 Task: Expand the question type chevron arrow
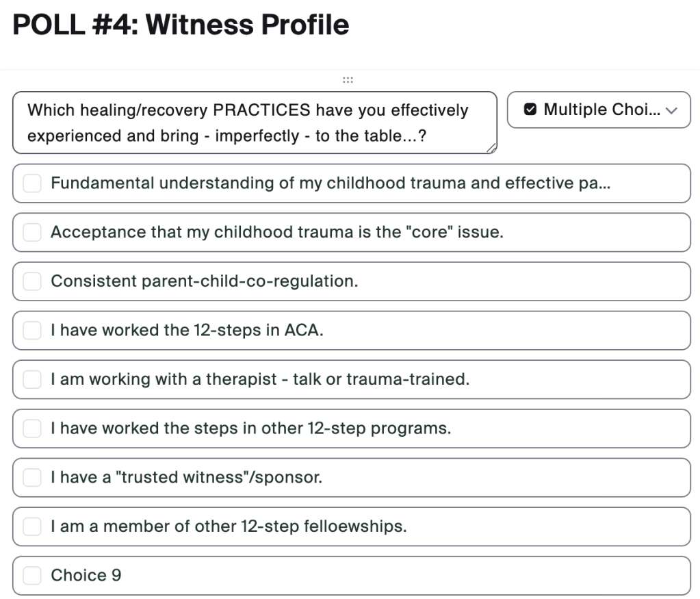click(x=671, y=110)
